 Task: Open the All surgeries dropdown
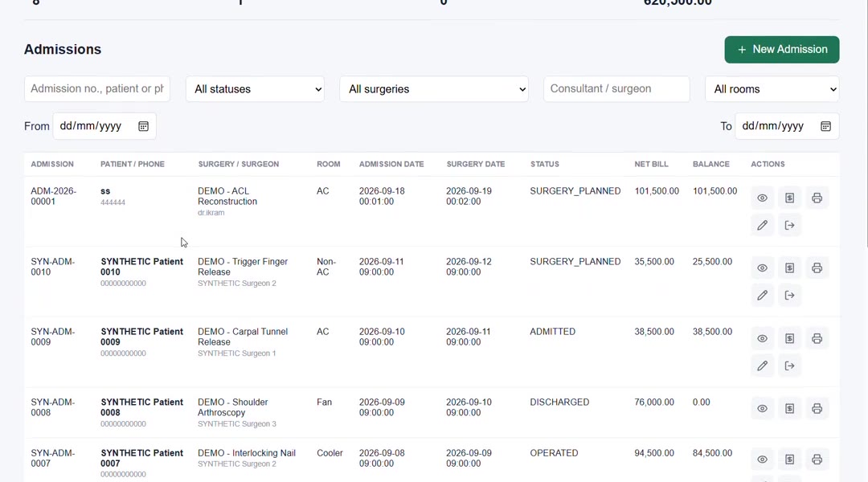434,89
